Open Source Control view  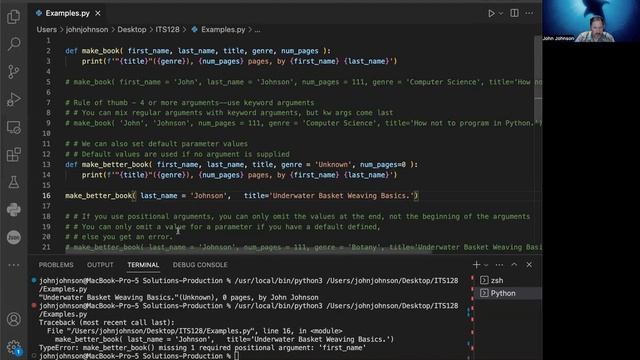coord(13,72)
